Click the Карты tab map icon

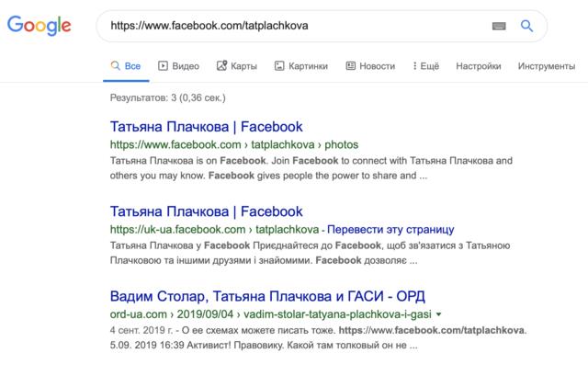(x=222, y=66)
